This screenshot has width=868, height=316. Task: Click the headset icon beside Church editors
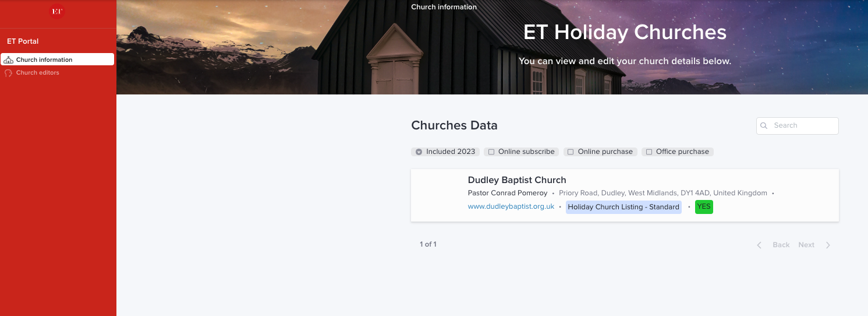(8, 73)
